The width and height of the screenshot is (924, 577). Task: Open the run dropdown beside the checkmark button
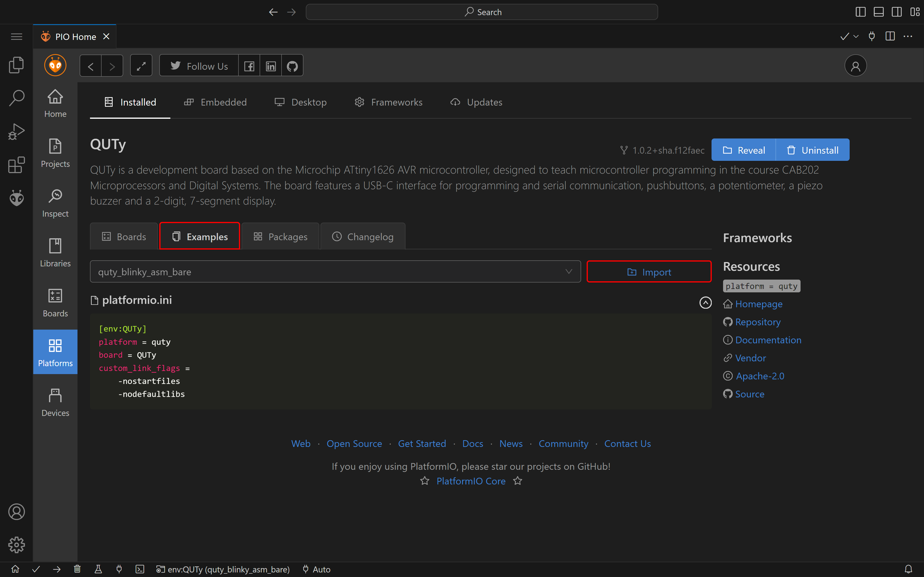point(856,36)
